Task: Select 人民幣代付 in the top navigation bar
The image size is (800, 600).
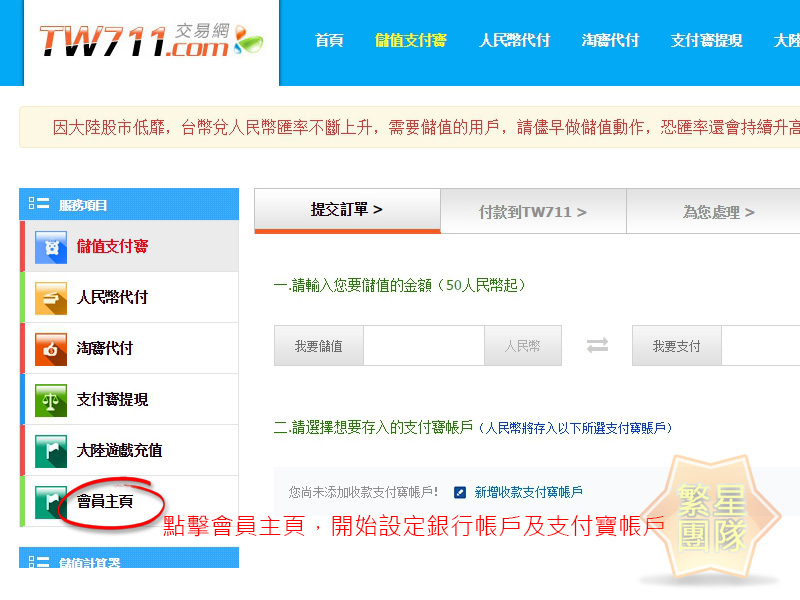Action: pos(514,41)
